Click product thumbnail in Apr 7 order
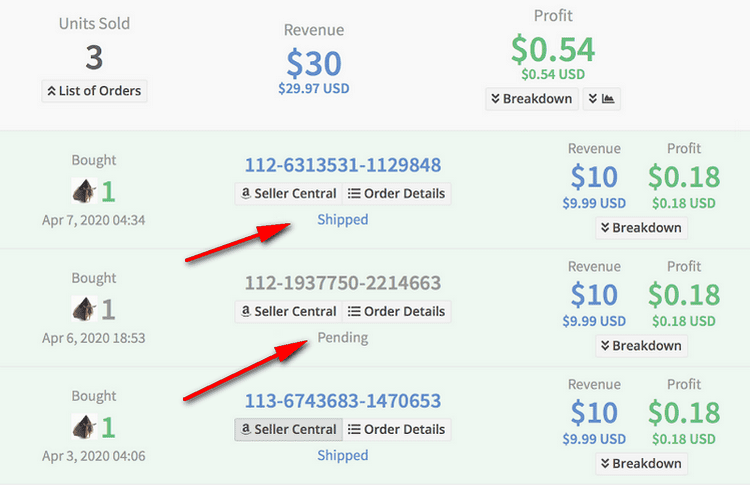 (x=84, y=191)
